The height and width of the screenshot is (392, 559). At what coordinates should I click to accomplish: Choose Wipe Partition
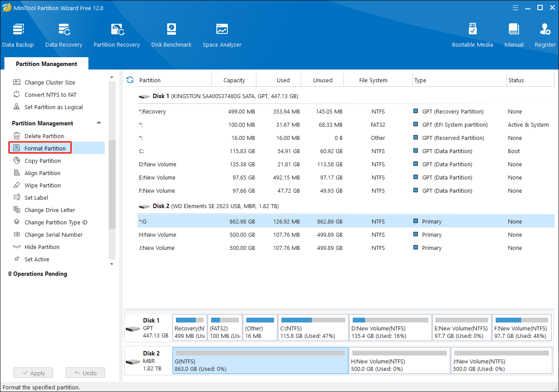click(37, 185)
